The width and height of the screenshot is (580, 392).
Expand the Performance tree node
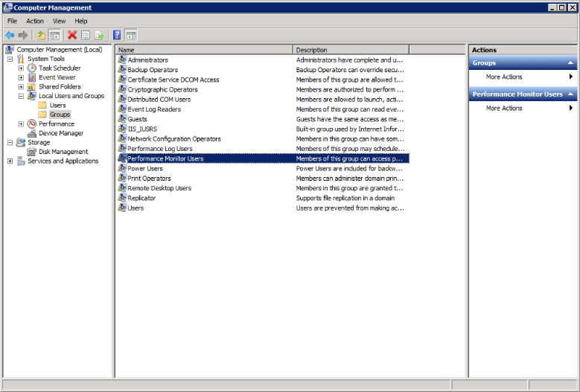[21, 123]
